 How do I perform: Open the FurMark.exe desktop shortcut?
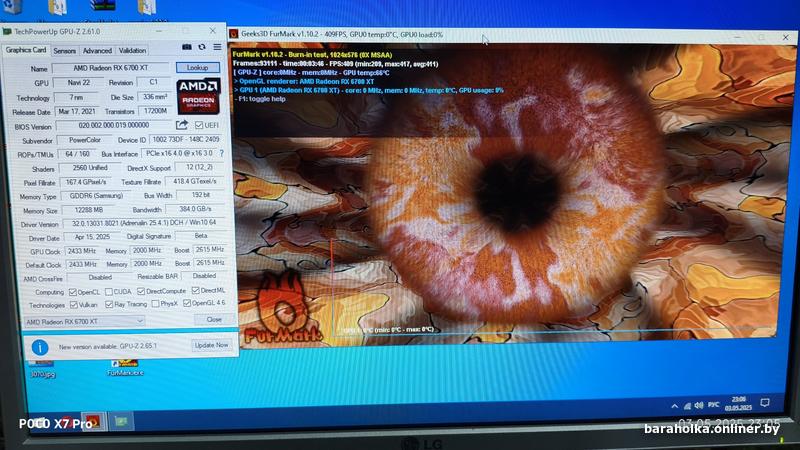(125, 367)
